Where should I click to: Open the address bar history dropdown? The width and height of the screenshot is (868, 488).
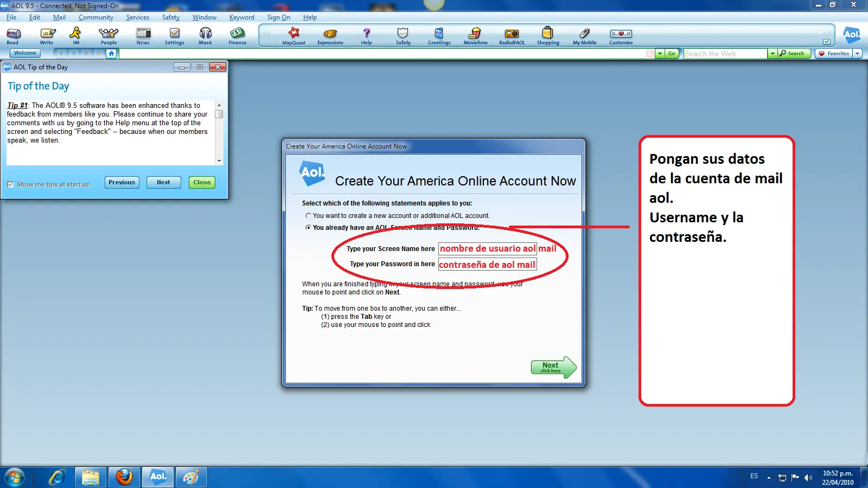660,54
